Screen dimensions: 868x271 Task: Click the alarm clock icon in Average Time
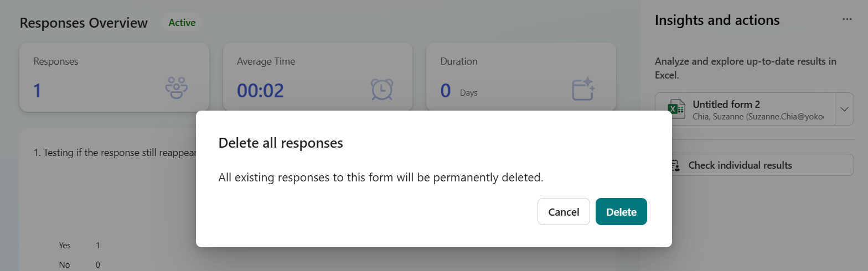click(382, 90)
